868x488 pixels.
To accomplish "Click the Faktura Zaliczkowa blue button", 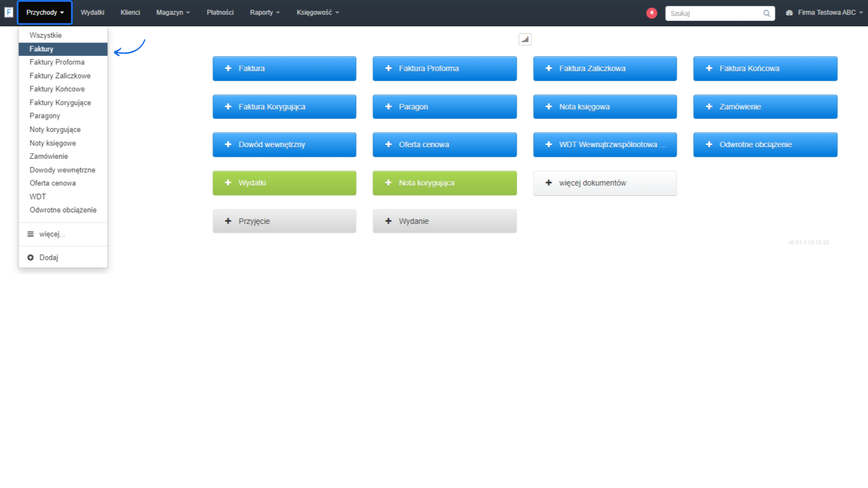I will click(604, 69).
